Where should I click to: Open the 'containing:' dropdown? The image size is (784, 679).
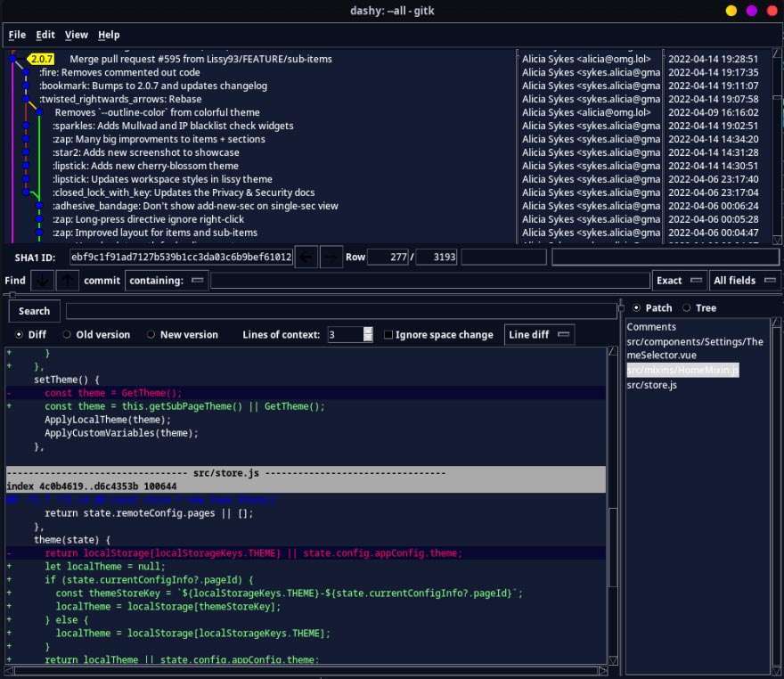pos(167,281)
